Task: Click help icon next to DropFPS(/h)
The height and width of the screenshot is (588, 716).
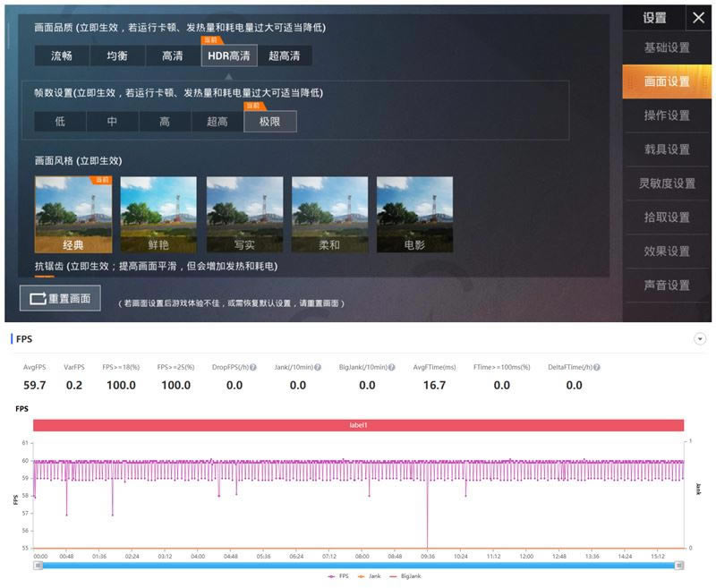Action: coord(253,368)
